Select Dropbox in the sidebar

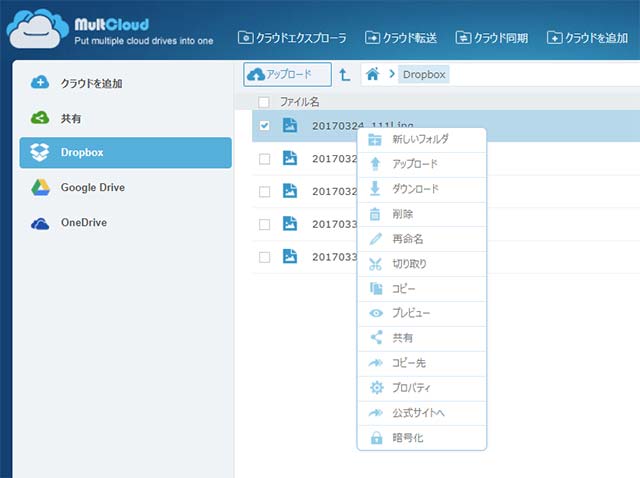(x=125, y=153)
